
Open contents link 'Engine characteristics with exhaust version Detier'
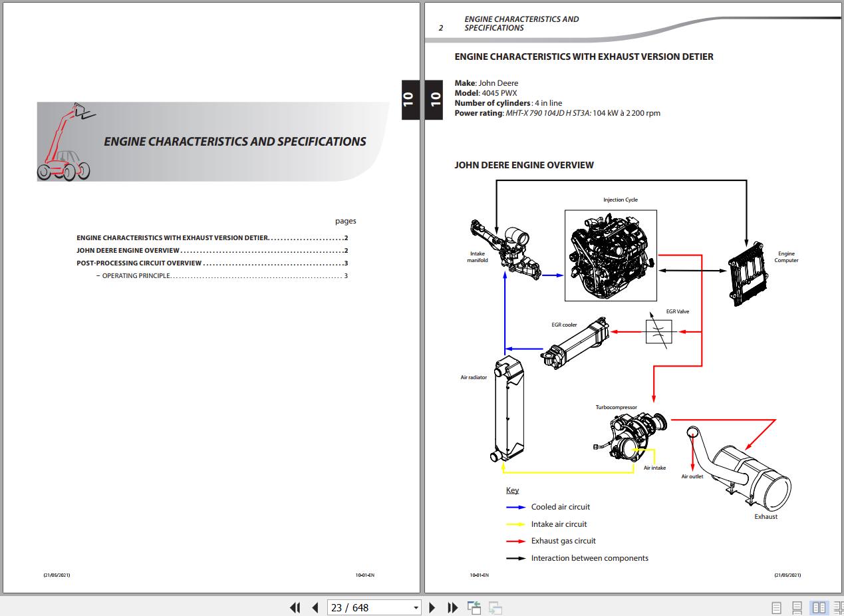click(212, 238)
